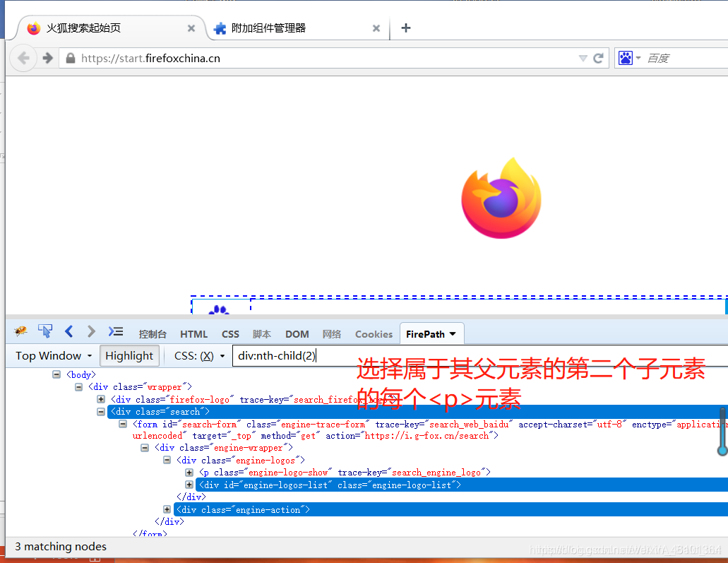Open the 网络 panel
This screenshot has height=563, width=728.
click(x=331, y=334)
